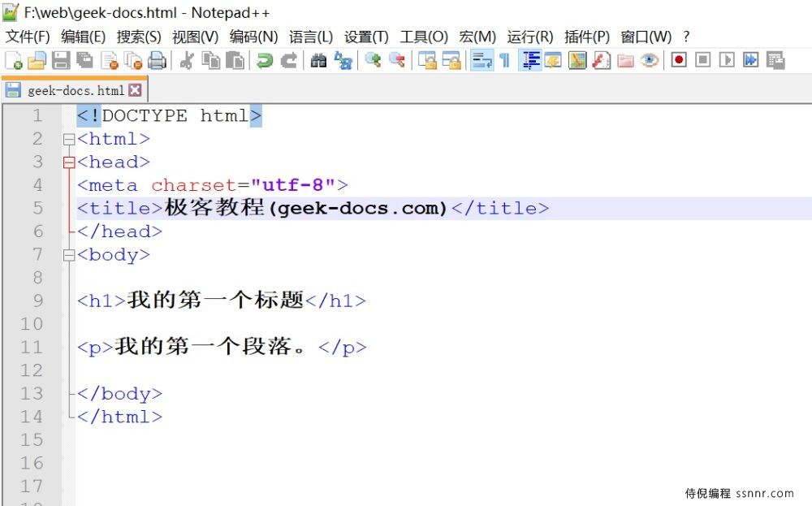
Task: Click the h1 我的第一个标题 text
Action: pos(215,300)
